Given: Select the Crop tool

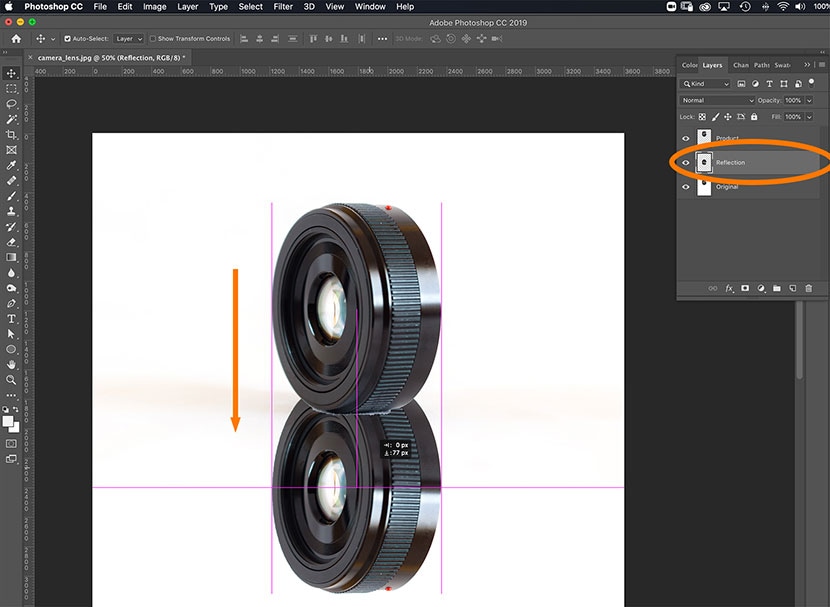Looking at the screenshot, I should point(11,134).
